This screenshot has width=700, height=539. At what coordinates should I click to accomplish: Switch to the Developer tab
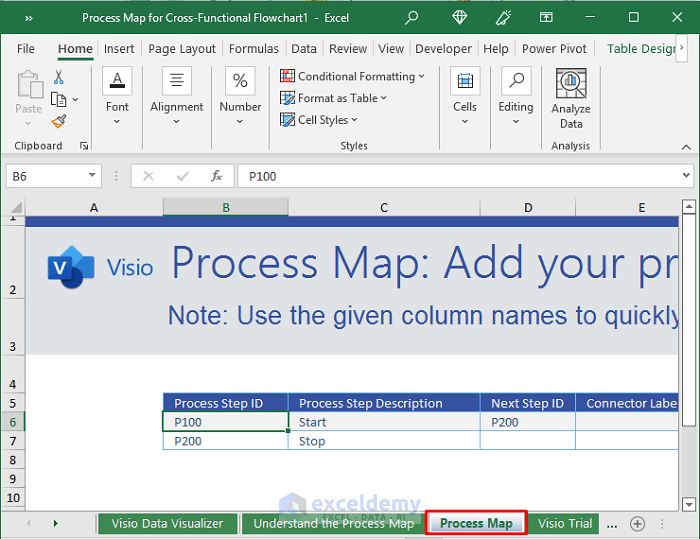443,48
